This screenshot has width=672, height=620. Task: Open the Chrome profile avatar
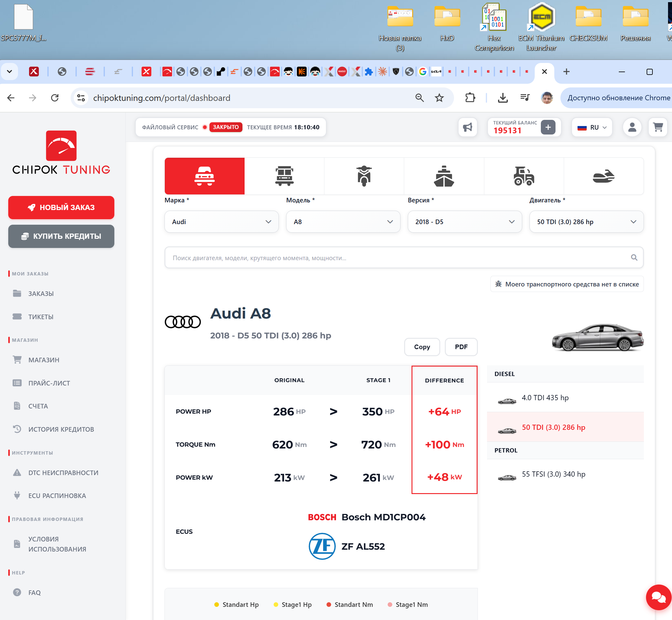click(547, 98)
